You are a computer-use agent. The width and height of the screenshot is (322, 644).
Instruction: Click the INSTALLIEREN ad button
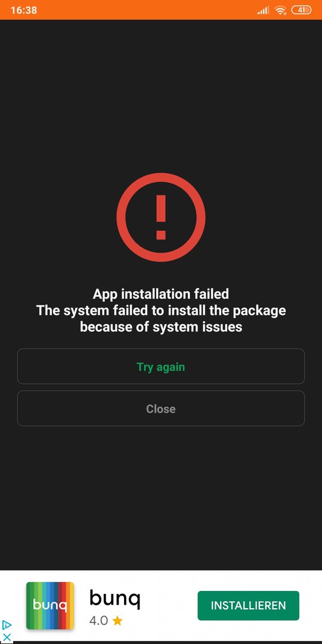point(249,605)
